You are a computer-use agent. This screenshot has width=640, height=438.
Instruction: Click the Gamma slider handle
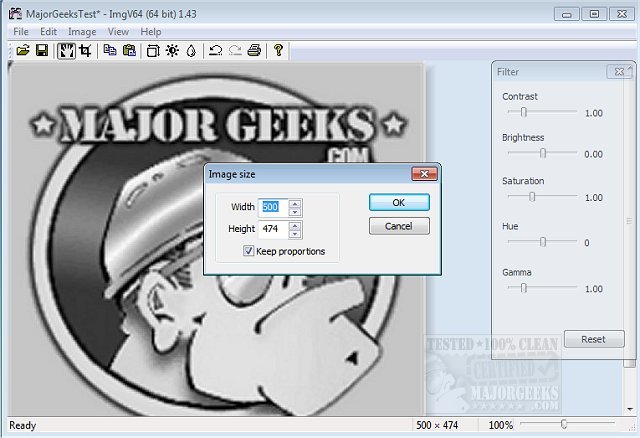coord(524,288)
